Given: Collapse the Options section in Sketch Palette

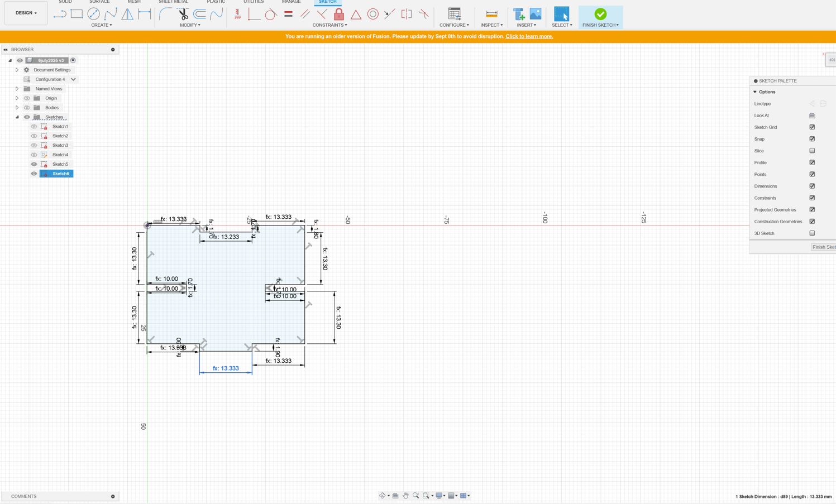Looking at the screenshot, I should [755, 92].
